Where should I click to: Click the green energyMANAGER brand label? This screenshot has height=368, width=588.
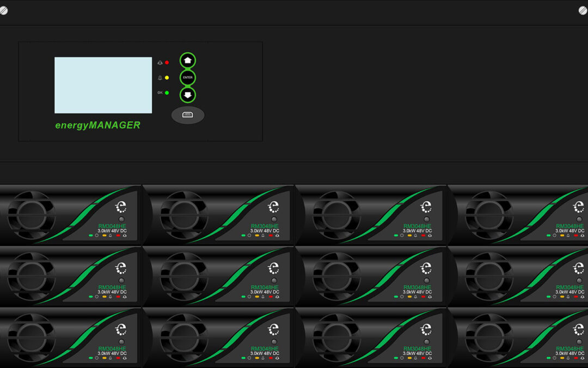pos(97,125)
